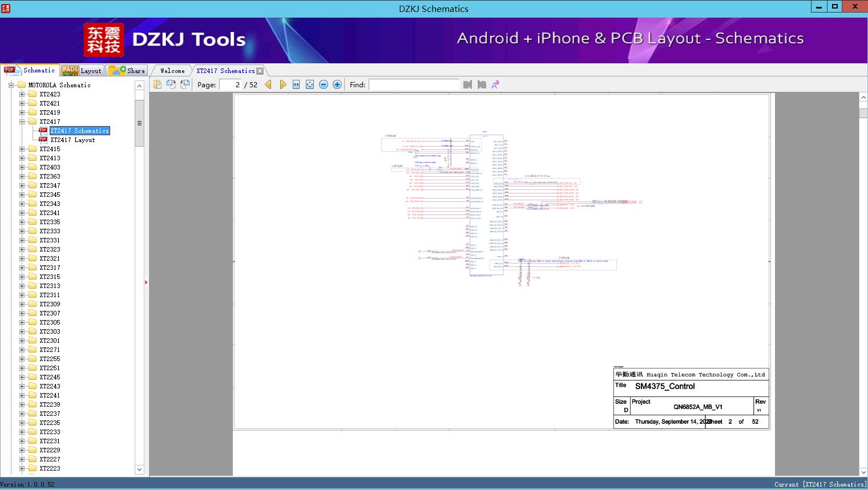
Task: Click the fit-page view icon
Action: click(x=310, y=84)
